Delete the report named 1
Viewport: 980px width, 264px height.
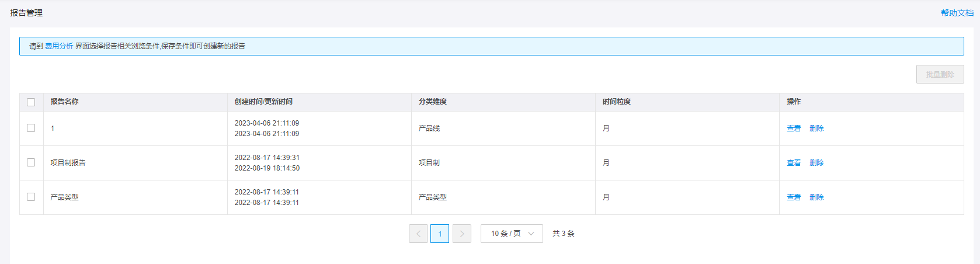point(816,128)
